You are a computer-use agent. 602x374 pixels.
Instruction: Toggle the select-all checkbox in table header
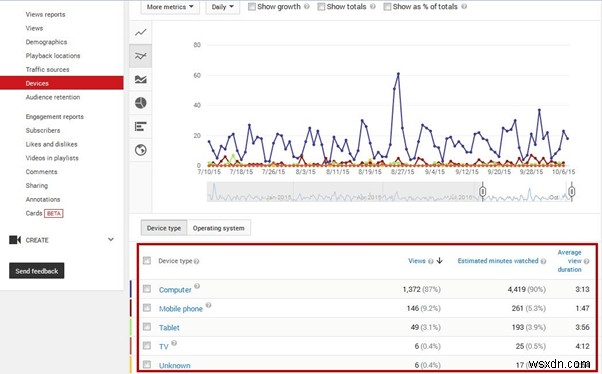[x=147, y=261]
